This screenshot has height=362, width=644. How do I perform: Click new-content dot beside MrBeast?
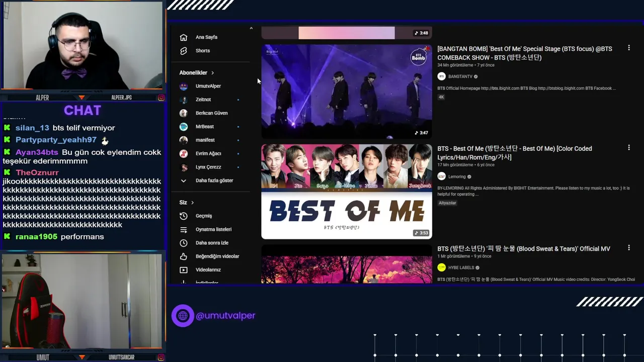(238, 127)
